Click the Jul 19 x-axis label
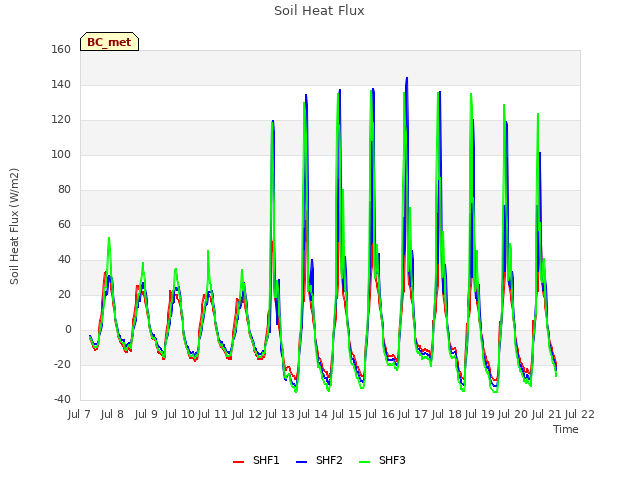This screenshot has height=480, width=640. coord(480,414)
